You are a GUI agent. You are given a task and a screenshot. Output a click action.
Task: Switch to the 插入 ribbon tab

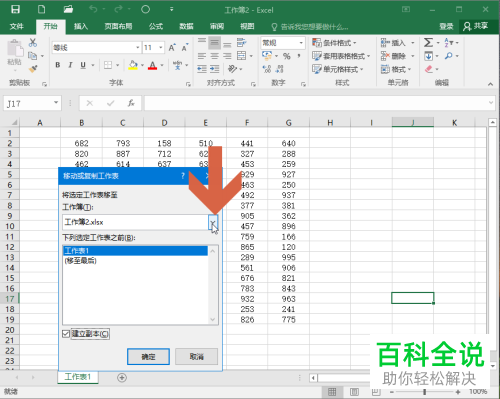click(81, 26)
